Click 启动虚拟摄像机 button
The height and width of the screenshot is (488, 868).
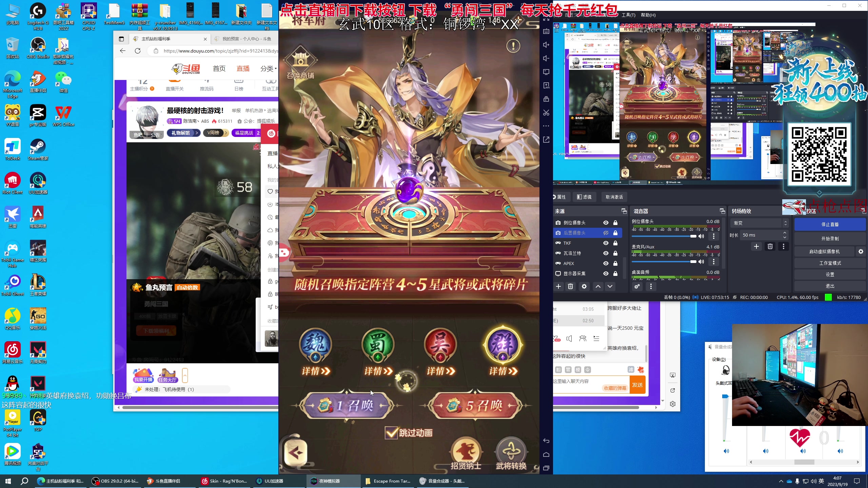tap(825, 251)
